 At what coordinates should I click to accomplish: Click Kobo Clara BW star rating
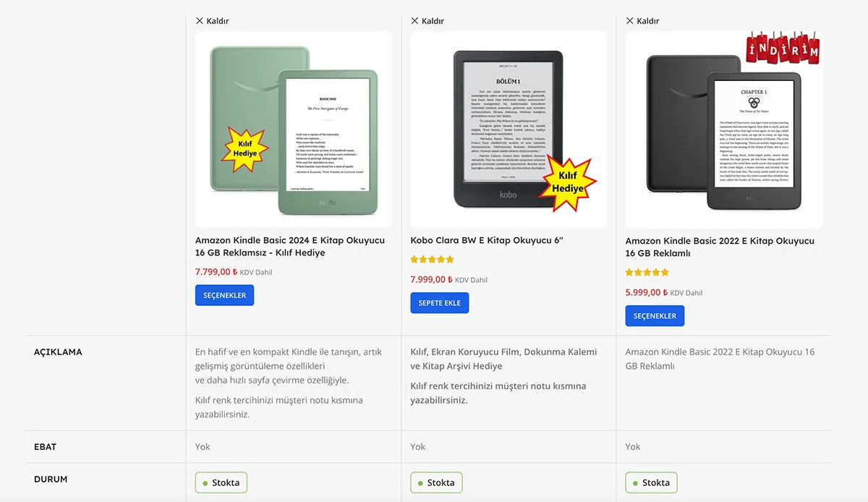pyautogui.click(x=432, y=259)
